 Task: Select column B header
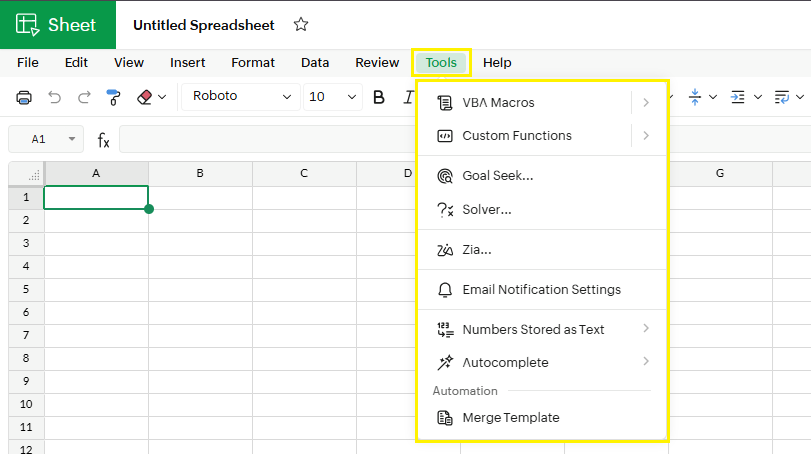(x=200, y=174)
